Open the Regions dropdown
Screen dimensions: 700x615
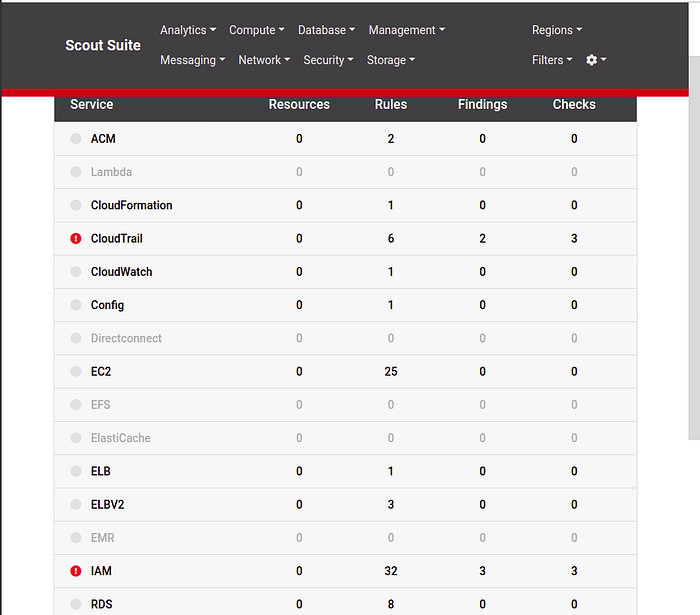[x=557, y=30]
